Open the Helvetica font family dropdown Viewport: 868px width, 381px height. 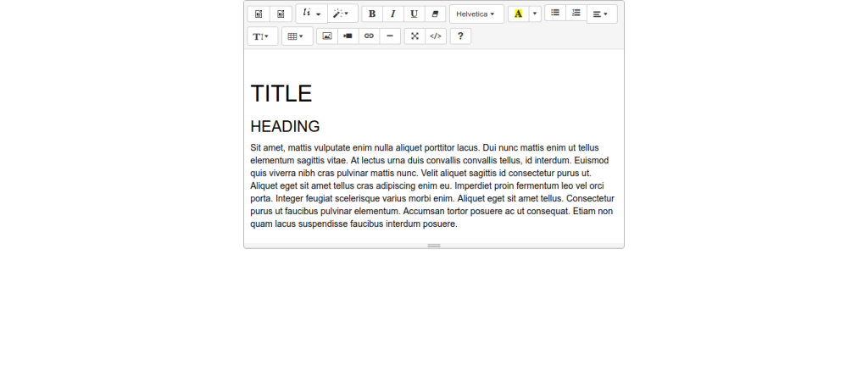tap(476, 14)
